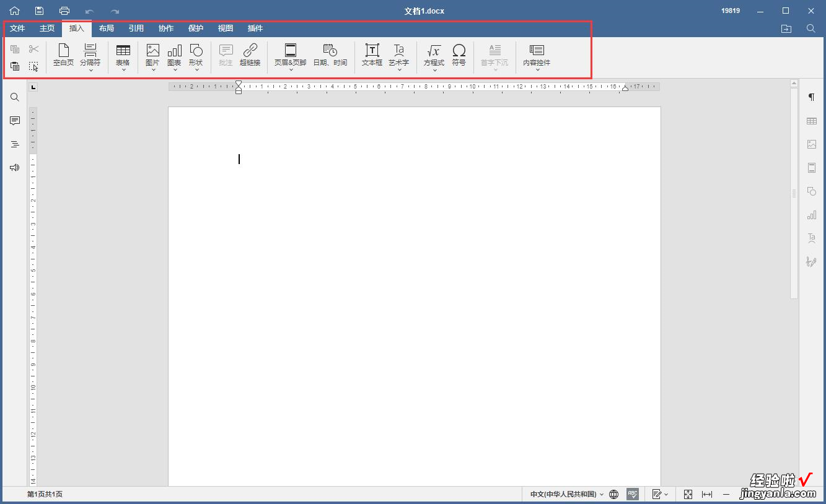Switch to the 主页 tab

[47, 28]
